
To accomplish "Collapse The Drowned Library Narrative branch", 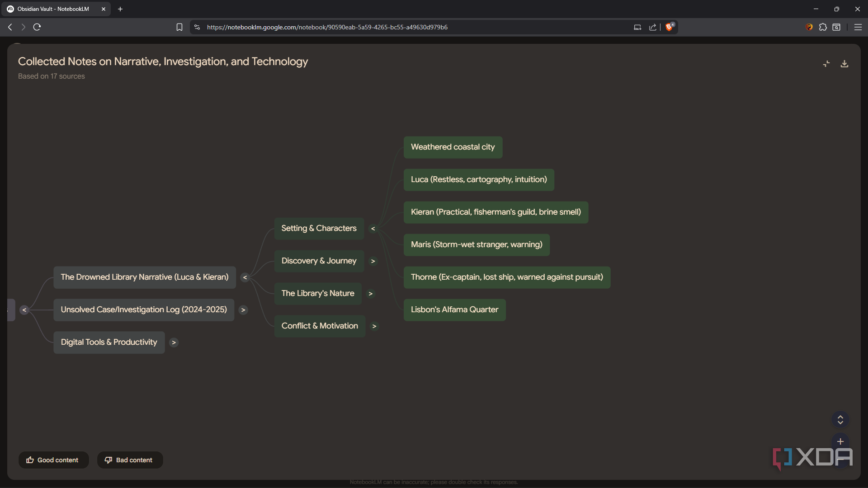I will (245, 277).
